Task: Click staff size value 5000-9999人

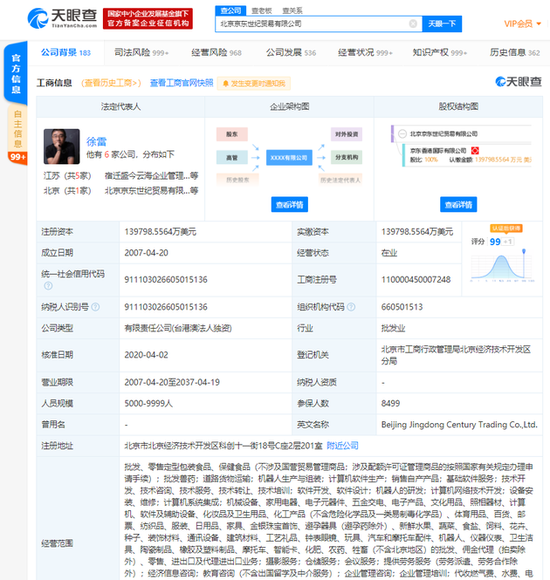Action: (148, 404)
